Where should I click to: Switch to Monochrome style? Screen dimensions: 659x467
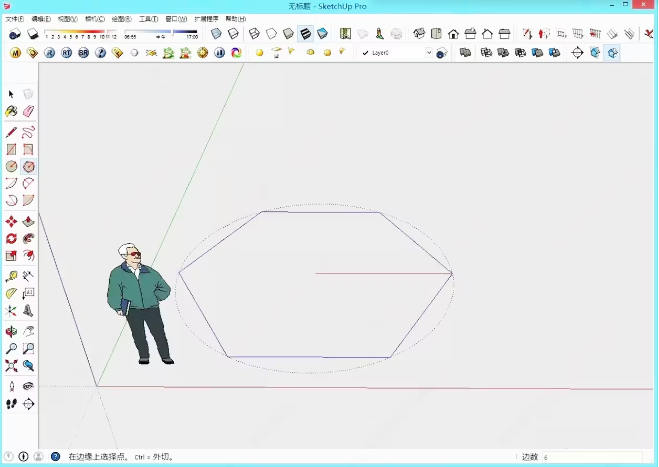[x=322, y=34]
